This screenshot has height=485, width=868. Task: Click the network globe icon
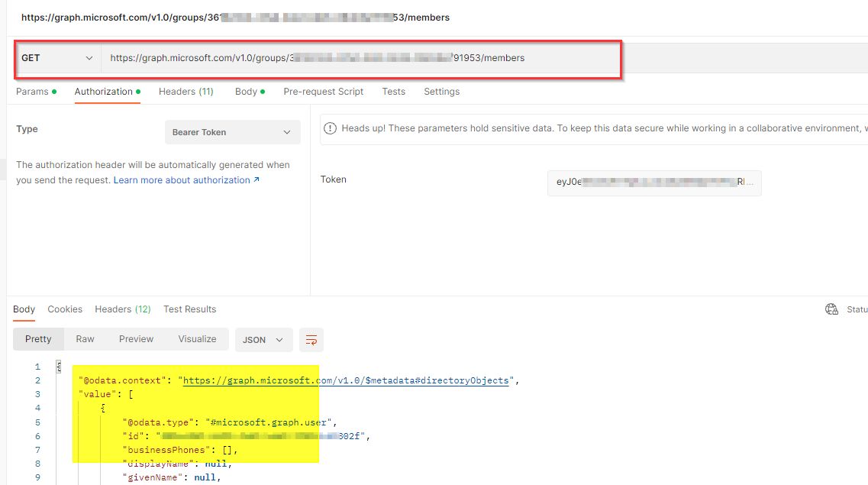pyautogui.click(x=831, y=309)
